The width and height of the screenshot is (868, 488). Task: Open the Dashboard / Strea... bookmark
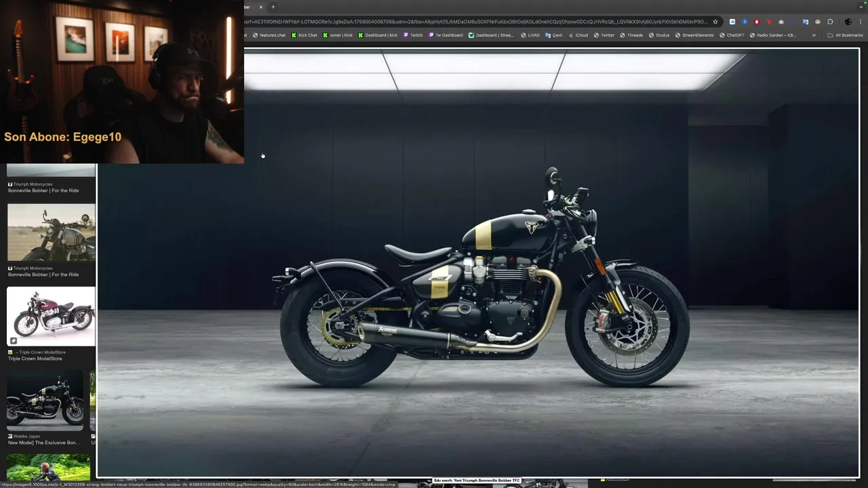pos(491,35)
